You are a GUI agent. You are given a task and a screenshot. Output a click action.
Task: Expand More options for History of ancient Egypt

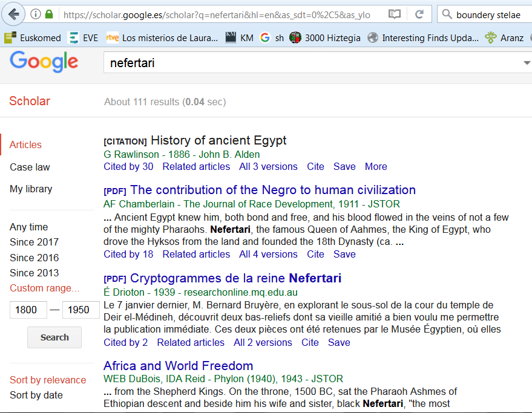376,166
